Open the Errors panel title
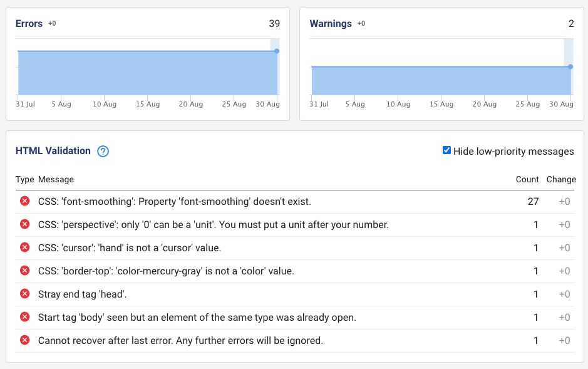 tap(29, 23)
